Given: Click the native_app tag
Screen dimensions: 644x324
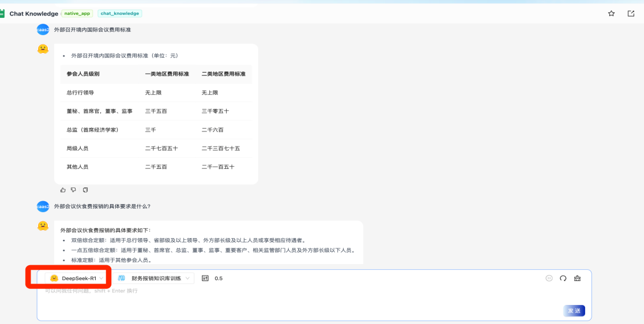Looking at the screenshot, I should pyautogui.click(x=77, y=14).
